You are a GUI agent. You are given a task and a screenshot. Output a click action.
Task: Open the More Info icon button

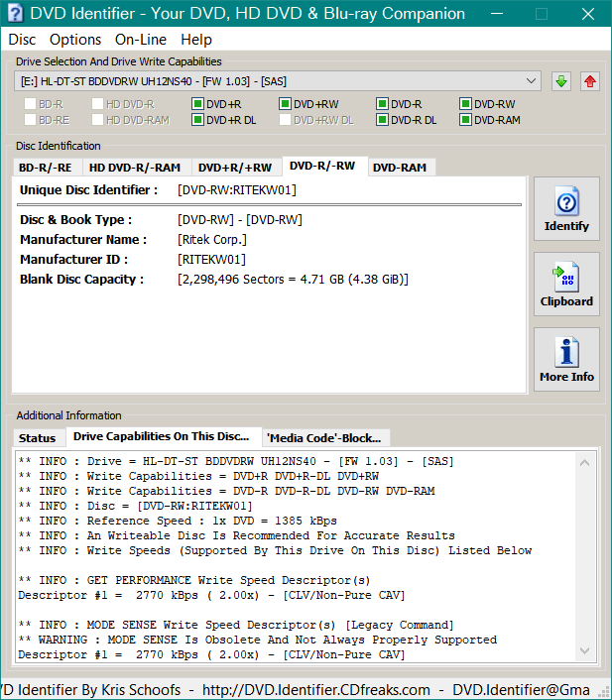coord(566,360)
